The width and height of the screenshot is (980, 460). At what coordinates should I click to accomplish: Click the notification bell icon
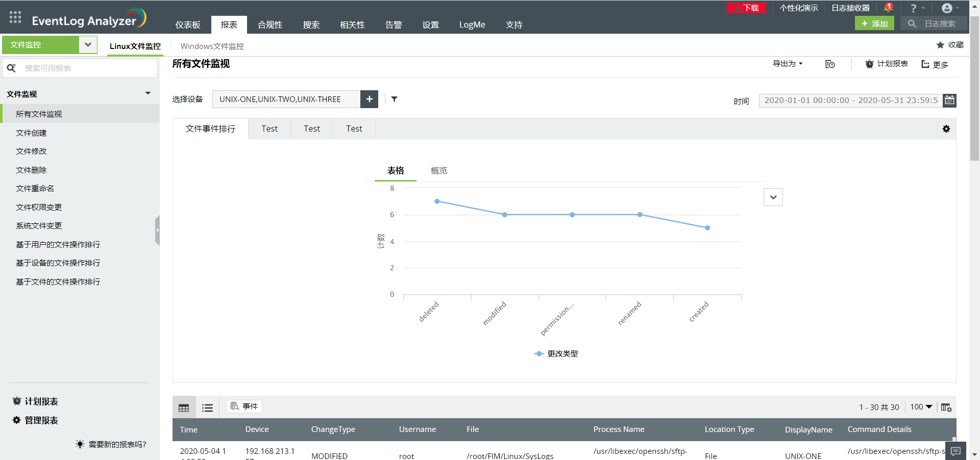(x=888, y=8)
